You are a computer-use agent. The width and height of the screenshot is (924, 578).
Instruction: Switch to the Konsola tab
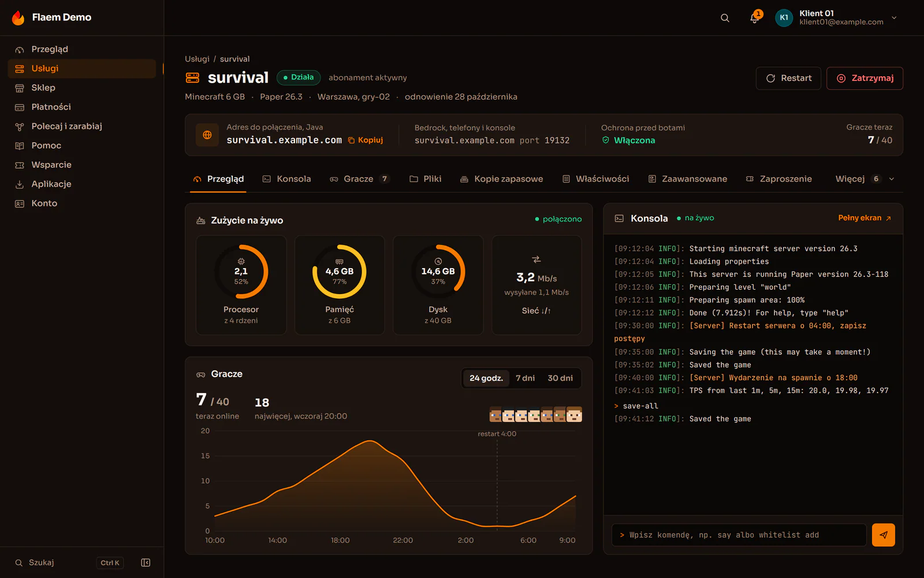(x=287, y=179)
